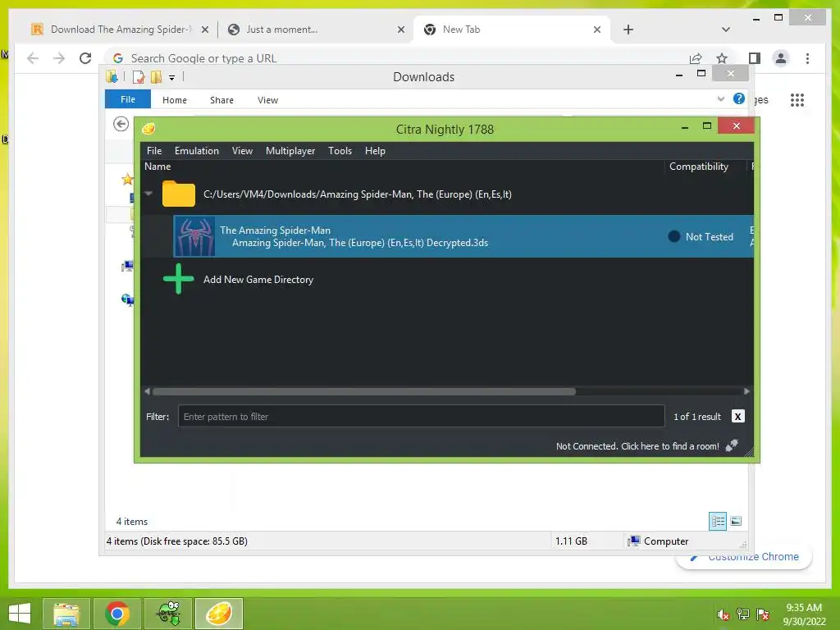
Task: Click left scroll arrow of game list
Action: (x=148, y=391)
